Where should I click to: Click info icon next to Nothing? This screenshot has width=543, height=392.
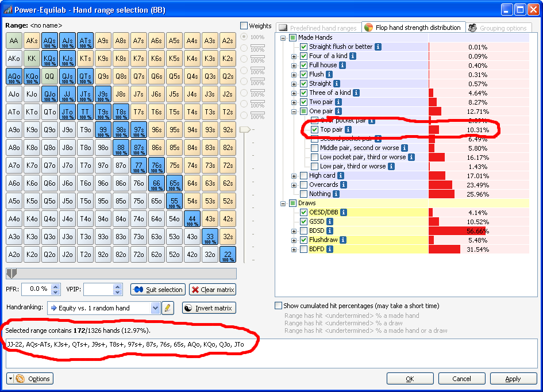336,194
